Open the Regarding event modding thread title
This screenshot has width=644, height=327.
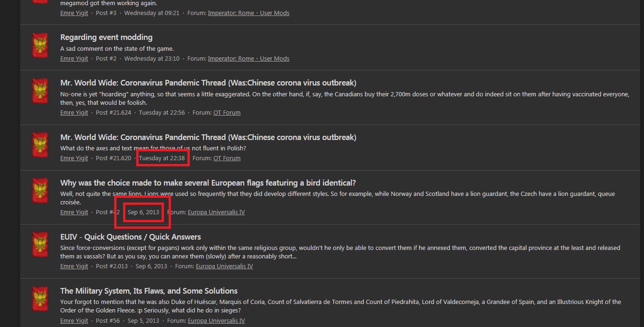click(106, 37)
